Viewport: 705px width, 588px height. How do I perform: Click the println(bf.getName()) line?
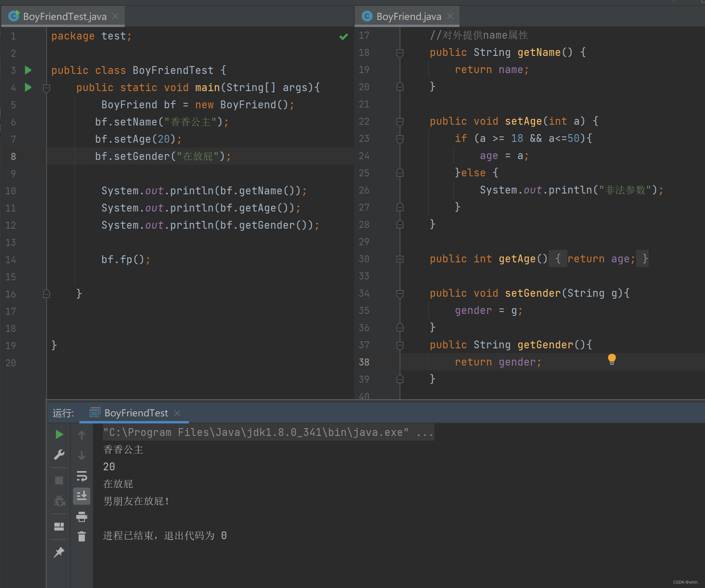coord(204,191)
